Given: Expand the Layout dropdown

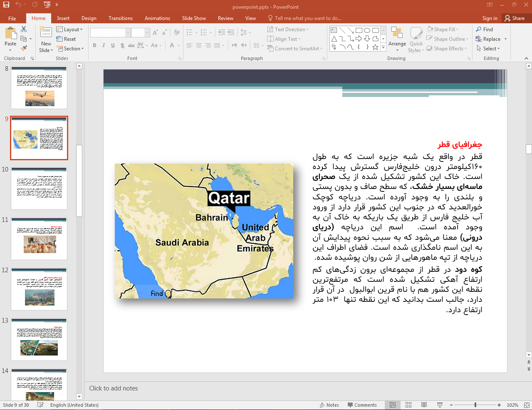Looking at the screenshot, I should (70, 30).
